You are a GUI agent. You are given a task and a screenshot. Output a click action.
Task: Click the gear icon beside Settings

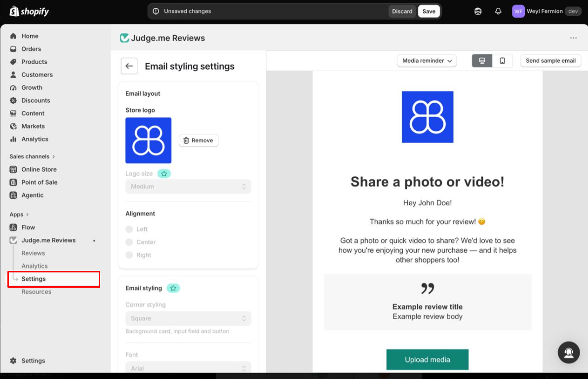coord(13,361)
